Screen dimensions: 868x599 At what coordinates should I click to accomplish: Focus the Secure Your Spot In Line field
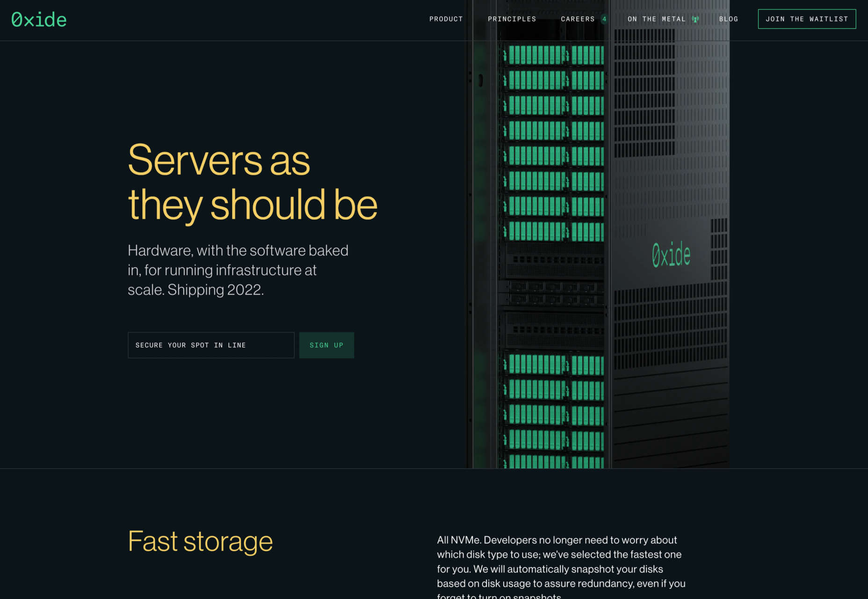click(x=211, y=345)
